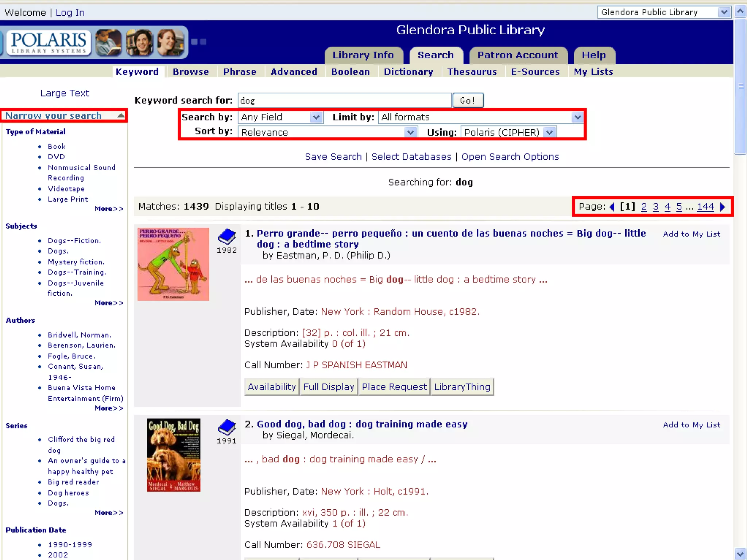The height and width of the screenshot is (560, 747).
Task: Click in the keyword search text field
Action: 344,101
